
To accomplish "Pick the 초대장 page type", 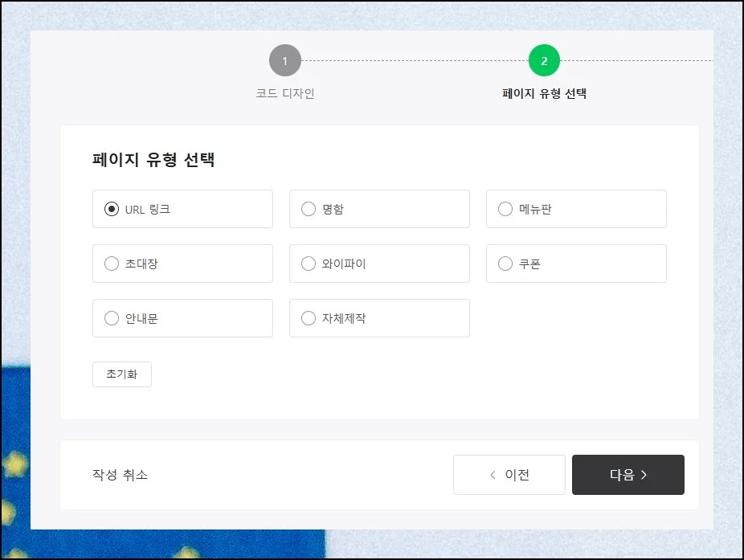I will pos(112,264).
